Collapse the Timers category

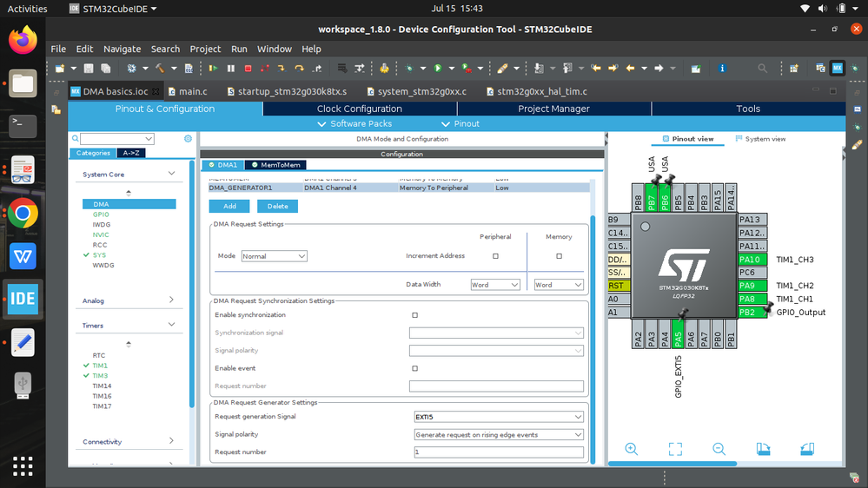171,325
